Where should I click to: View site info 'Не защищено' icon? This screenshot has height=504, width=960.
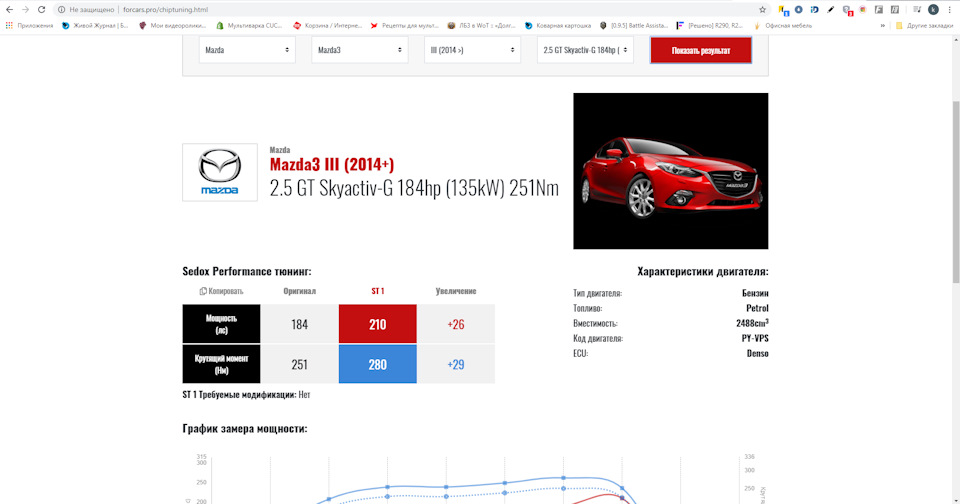(x=61, y=10)
